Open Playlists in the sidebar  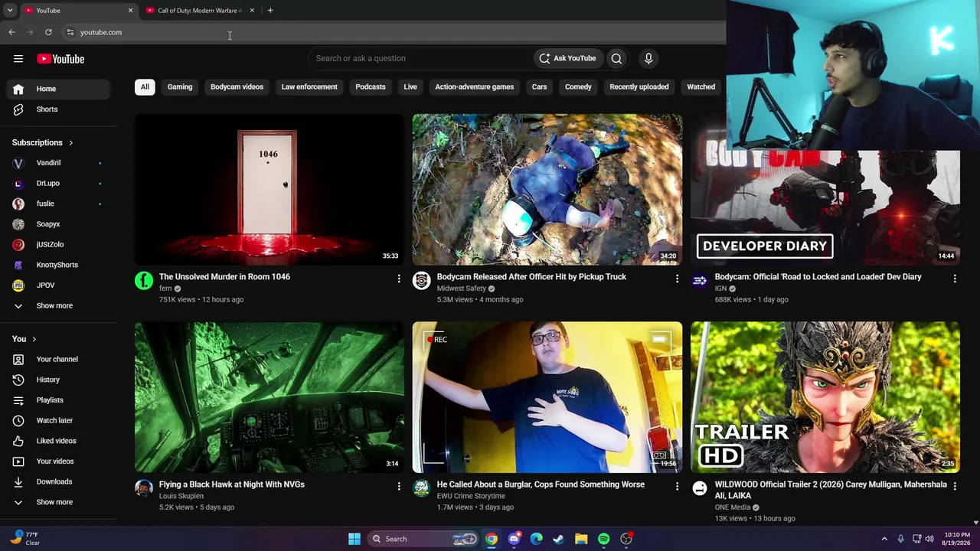tap(59, 400)
